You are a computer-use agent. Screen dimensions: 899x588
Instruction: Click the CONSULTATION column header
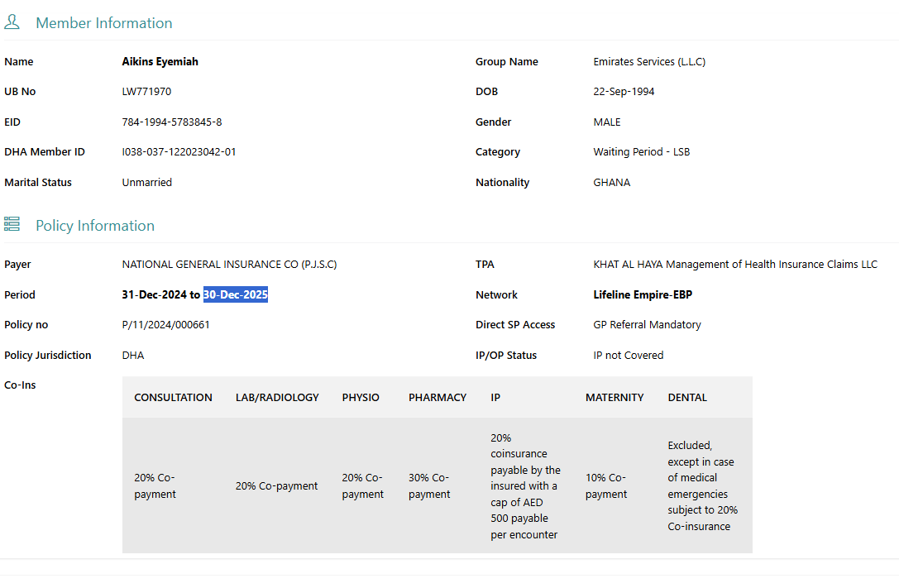point(173,398)
